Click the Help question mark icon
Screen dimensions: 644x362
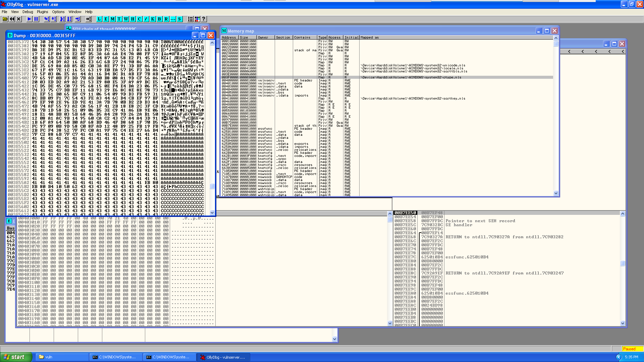click(204, 19)
